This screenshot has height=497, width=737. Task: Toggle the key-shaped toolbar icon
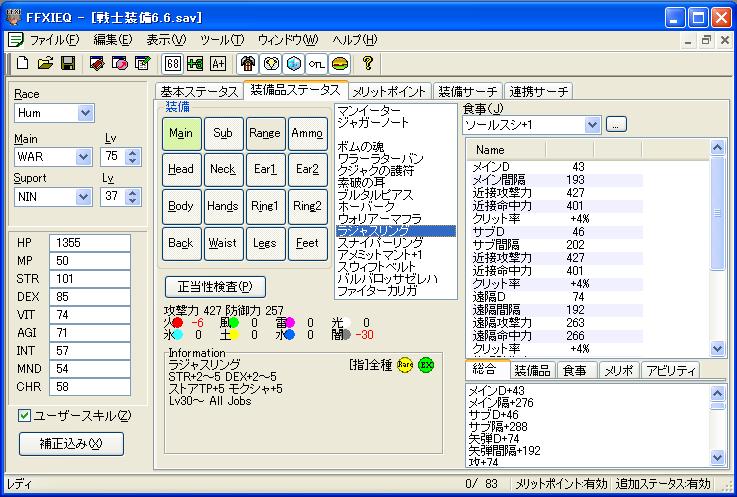tap(316, 63)
